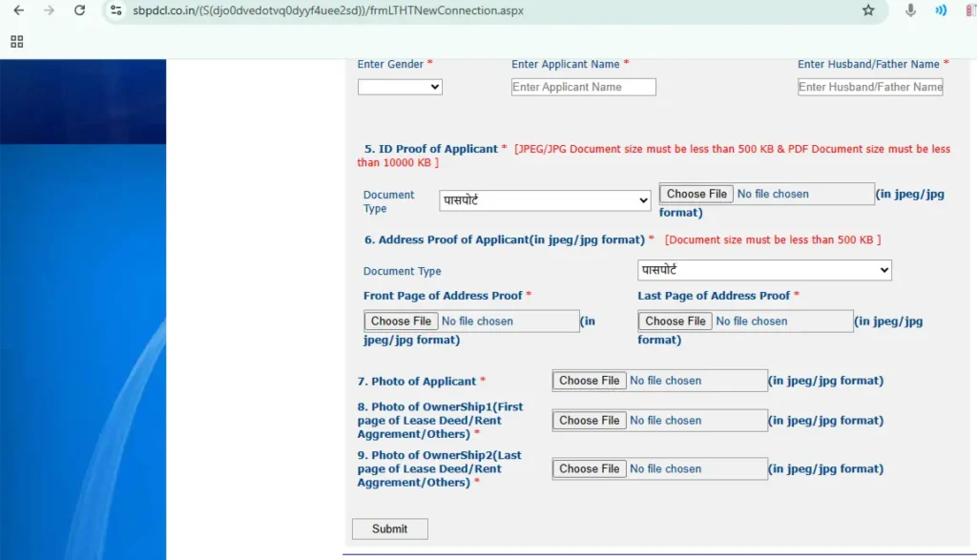Submit the new connection form
The width and height of the screenshot is (977, 560).
(x=389, y=529)
